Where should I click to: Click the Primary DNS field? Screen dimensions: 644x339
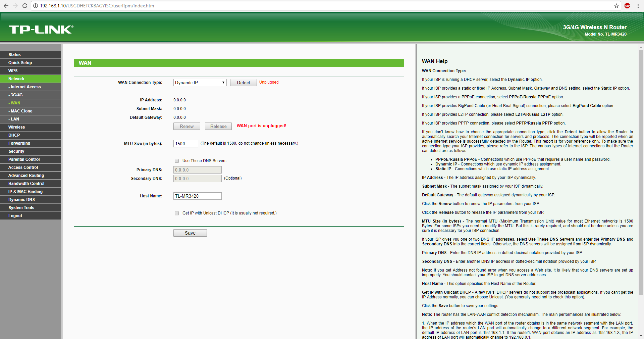click(198, 170)
